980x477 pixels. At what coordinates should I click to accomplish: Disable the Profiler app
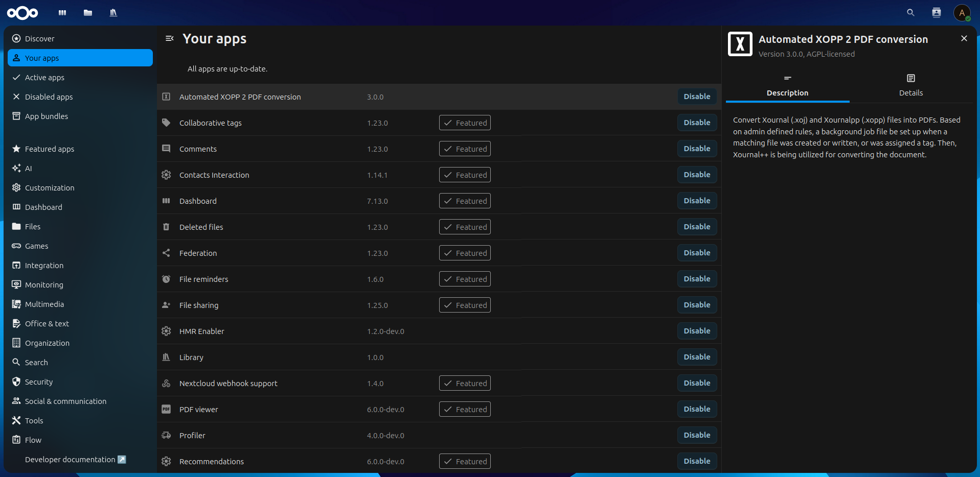(697, 435)
